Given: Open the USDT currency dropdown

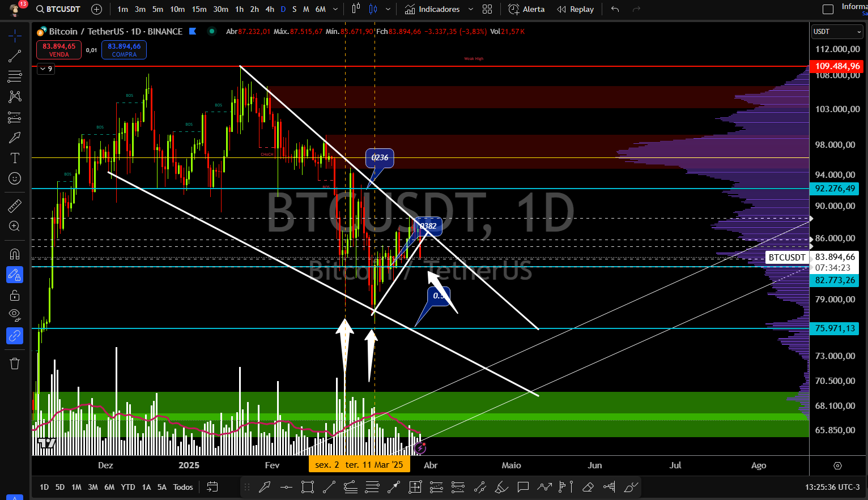Looking at the screenshot, I should pyautogui.click(x=837, y=32).
